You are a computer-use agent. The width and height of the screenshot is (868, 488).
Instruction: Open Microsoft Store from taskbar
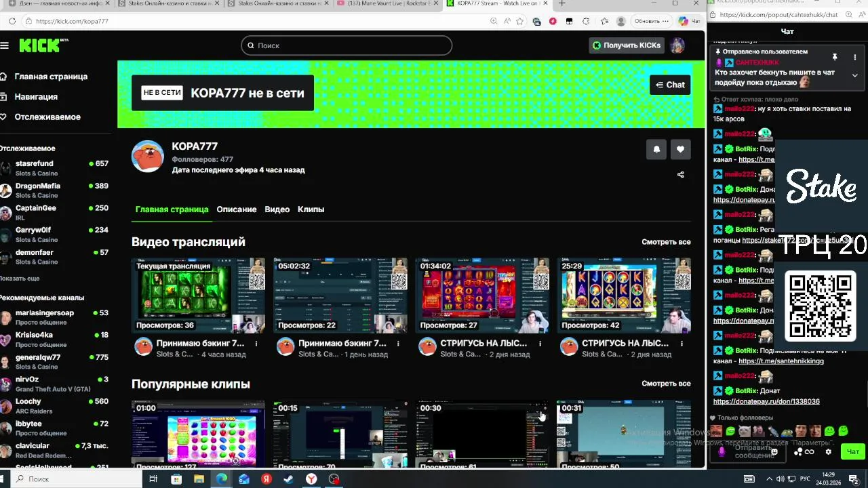tap(176, 479)
